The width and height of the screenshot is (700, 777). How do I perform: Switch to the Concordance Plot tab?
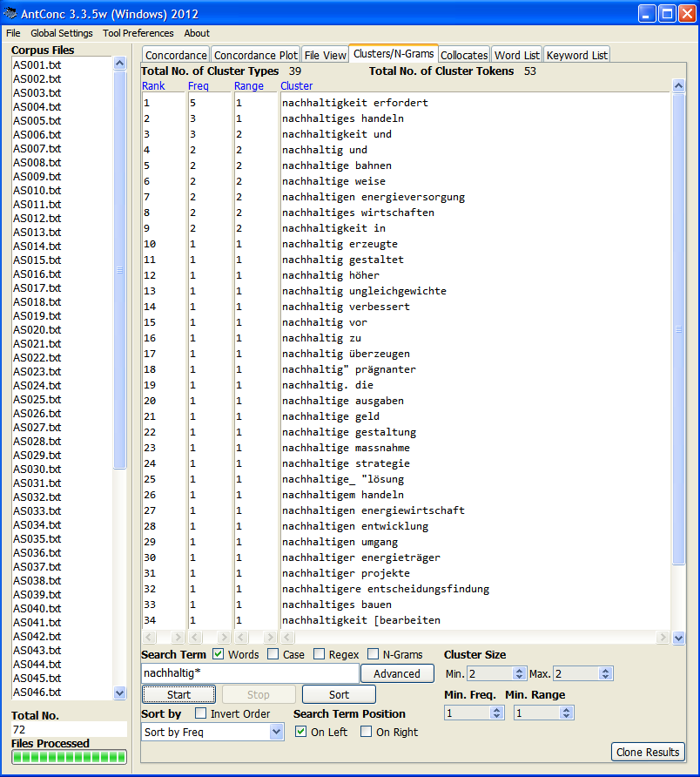(256, 55)
